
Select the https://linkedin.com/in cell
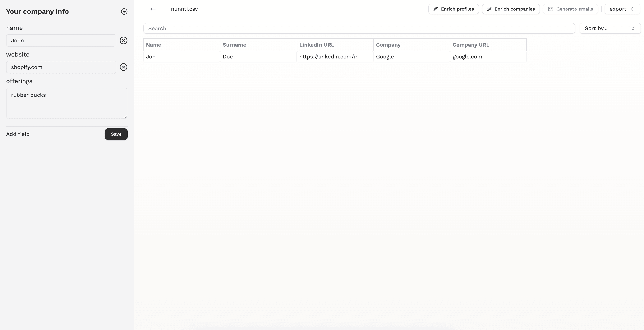pyautogui.click(x=335, y=57)
